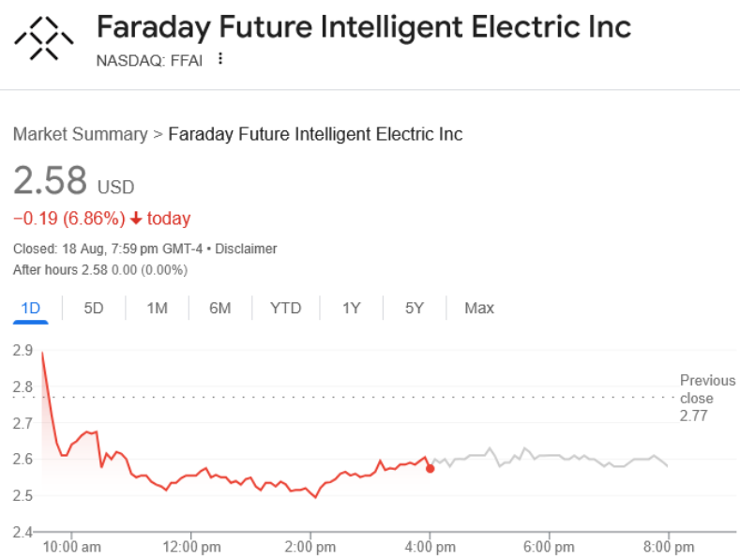This screenshot has height=560, width=740.
Task: Switch to the 1Y chart tab
Action: click(351, 308)
